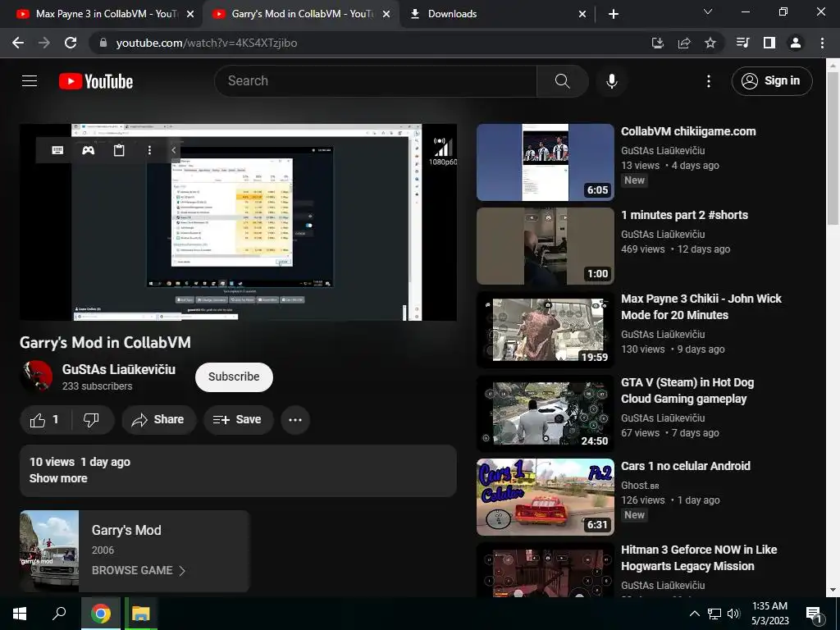Close the Downloads tab
840x630 pixels.
pos(582,15)
